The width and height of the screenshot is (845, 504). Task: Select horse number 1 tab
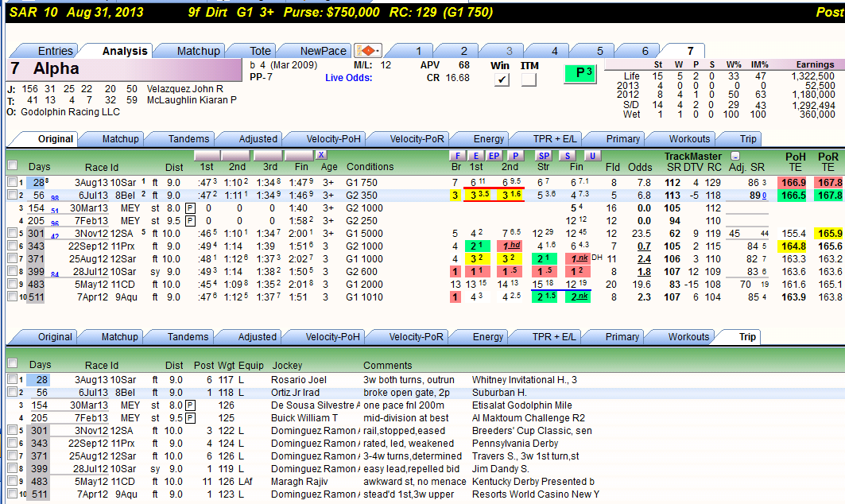(x=418, y=51)
